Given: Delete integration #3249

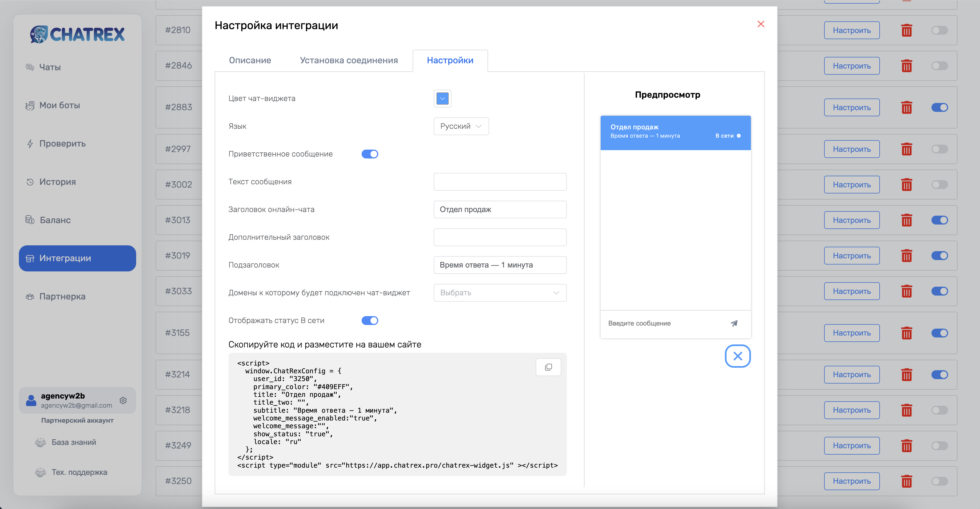Looking at the screenshot, I should 907,446.
